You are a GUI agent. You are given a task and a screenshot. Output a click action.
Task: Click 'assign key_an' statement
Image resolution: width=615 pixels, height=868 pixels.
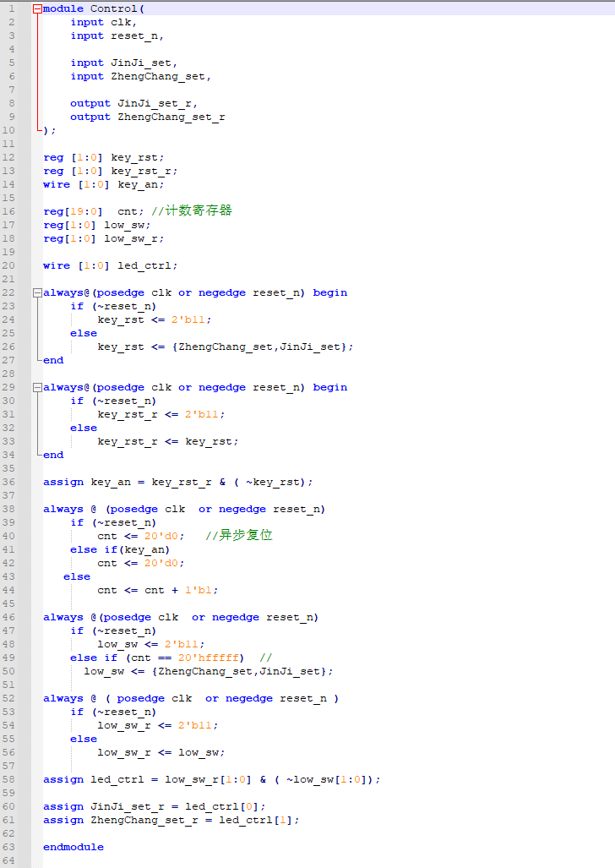tap(177, 482)
